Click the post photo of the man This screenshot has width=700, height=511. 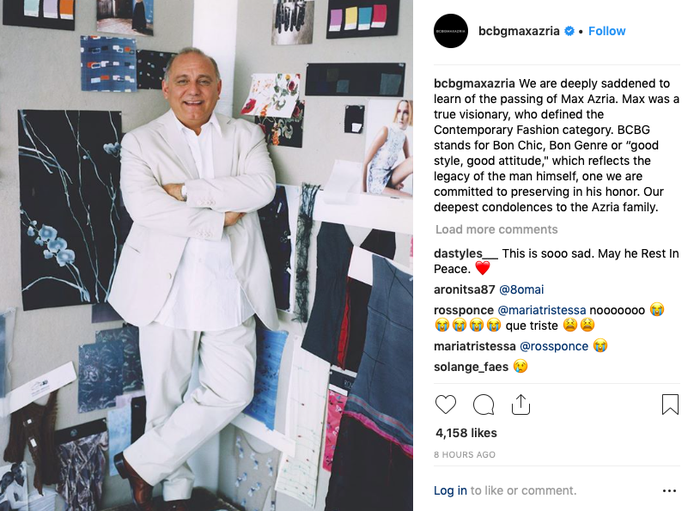tap(206, 255)
